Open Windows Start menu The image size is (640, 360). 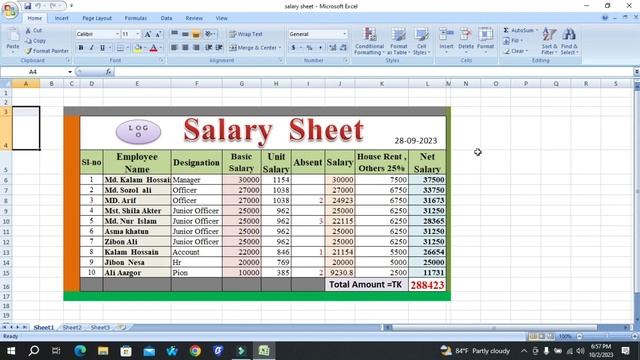click(11, 351)
